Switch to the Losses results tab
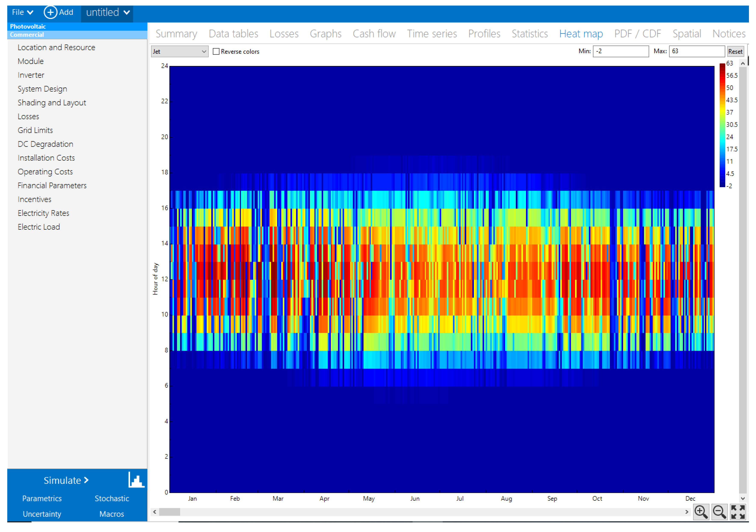Screen dimensions: 756x532 pyautogui.click(x=284, y=34)
